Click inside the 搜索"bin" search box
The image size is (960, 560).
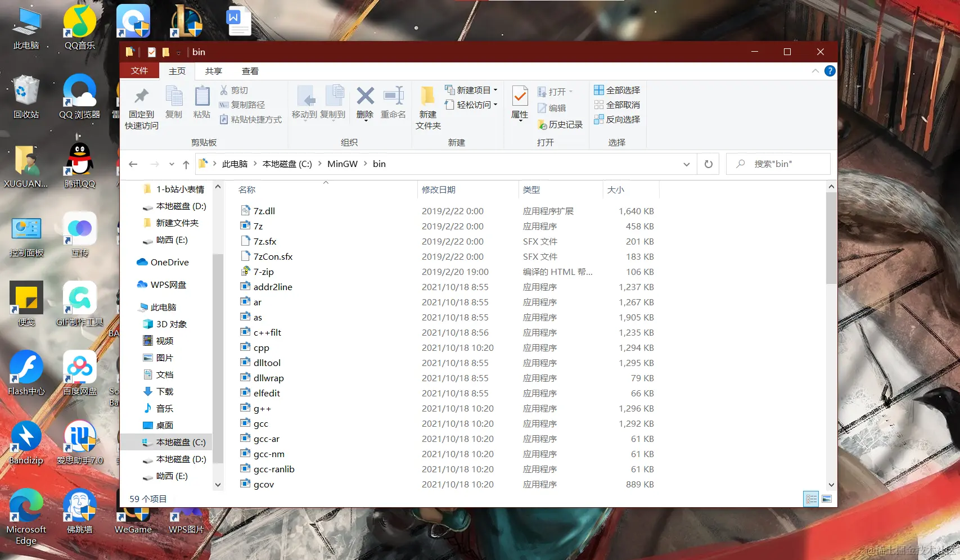point(782,164)
